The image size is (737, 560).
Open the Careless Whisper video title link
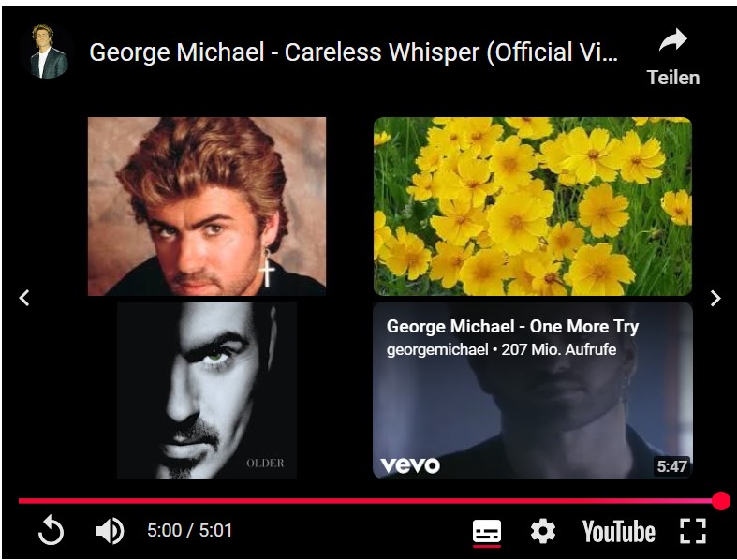point(353,52)
